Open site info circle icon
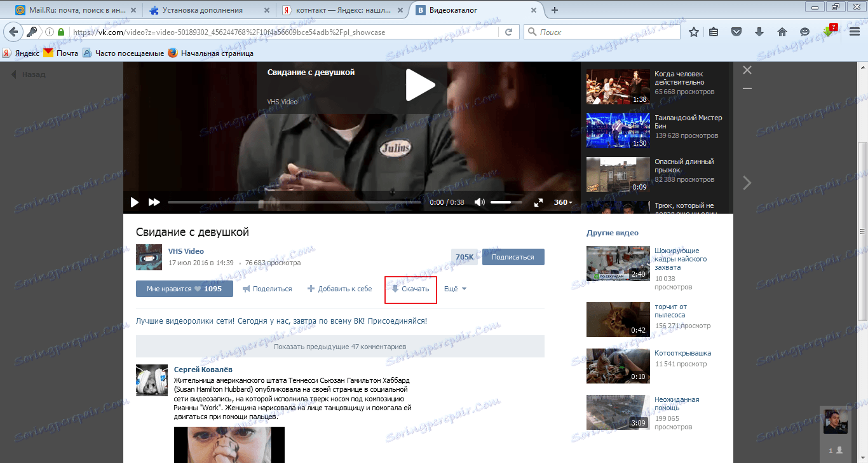This screenshot has width=868, height=463. tap(50, 32)
